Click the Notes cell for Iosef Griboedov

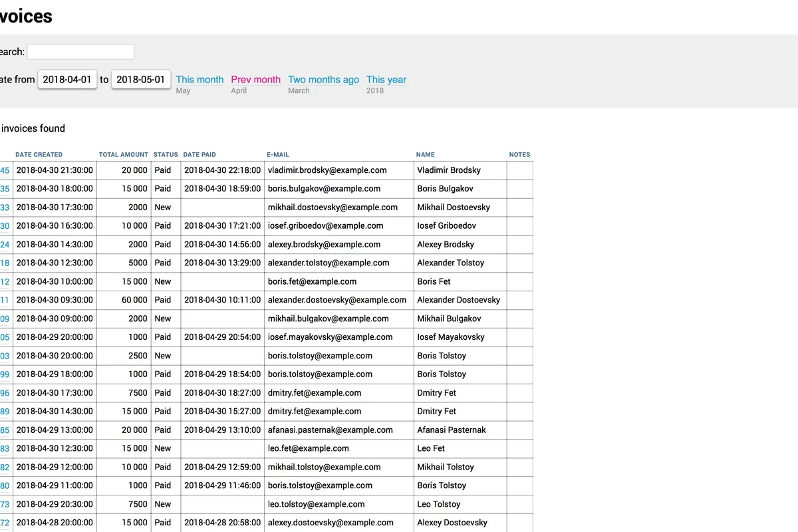(x=519, y=225)
